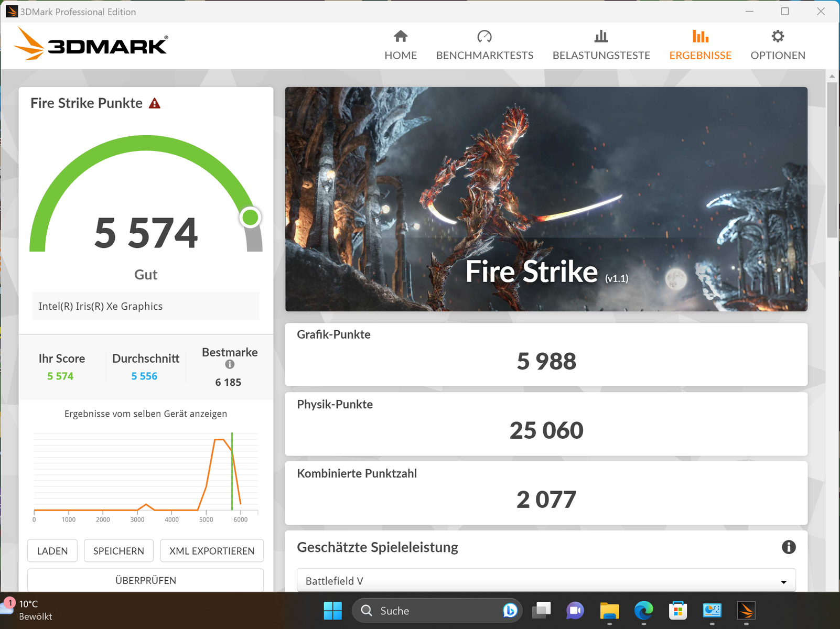Open the OPTIONEN settings tab
This screenshot has width=840, height=629.
click(778, 45)
